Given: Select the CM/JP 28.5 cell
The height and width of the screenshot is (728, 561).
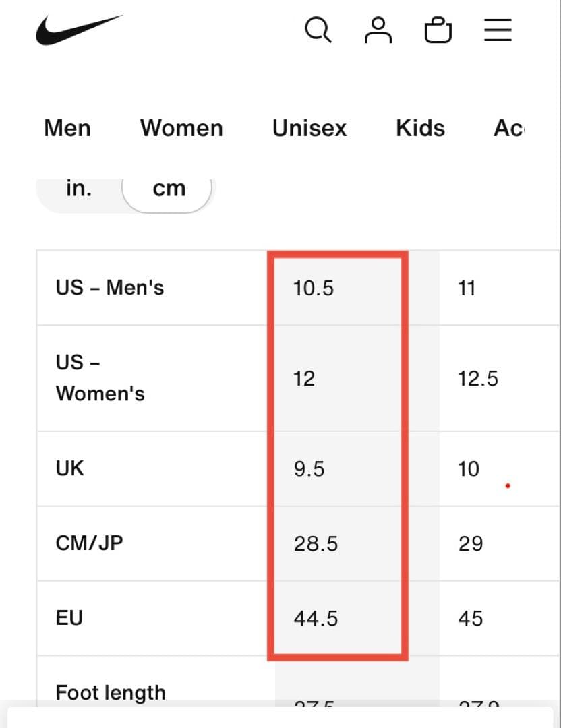Looking at the screenshot, I should 316,543.
